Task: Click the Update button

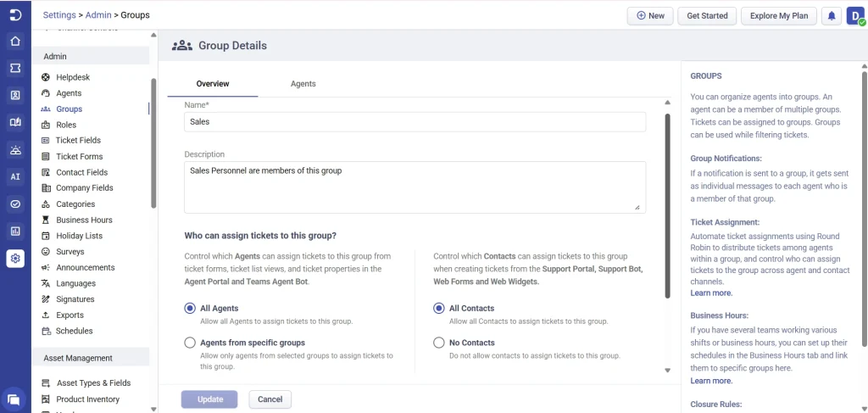Action: pos(209,399)
